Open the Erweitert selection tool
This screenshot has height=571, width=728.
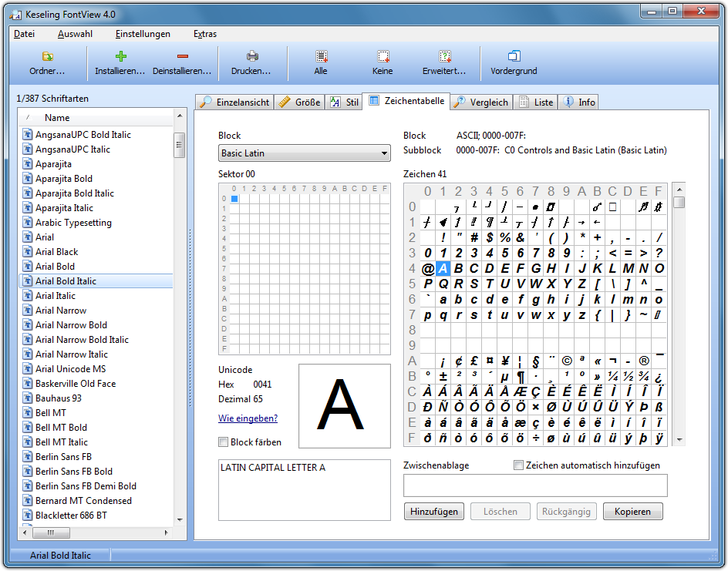click(444, 56)
